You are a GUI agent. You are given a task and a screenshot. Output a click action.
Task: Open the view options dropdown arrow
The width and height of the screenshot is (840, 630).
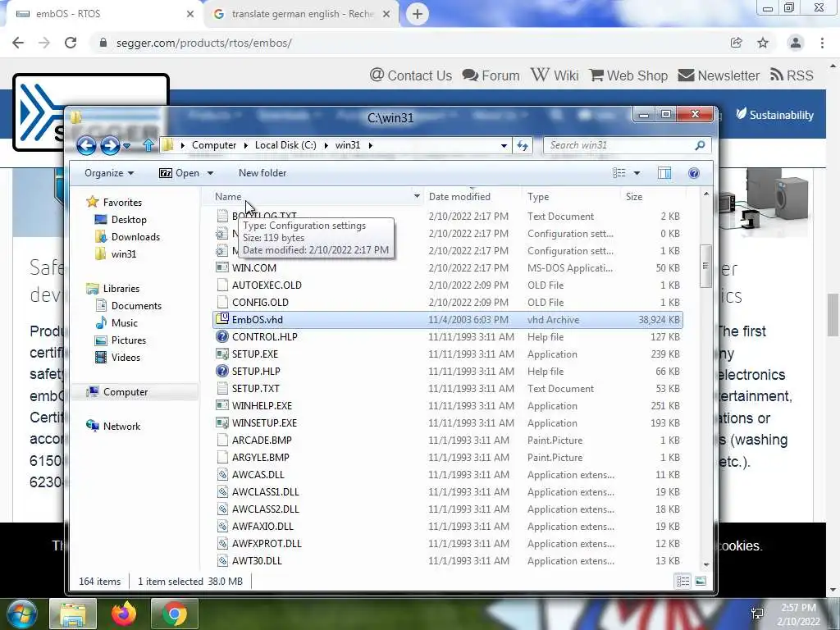point(637,173)
